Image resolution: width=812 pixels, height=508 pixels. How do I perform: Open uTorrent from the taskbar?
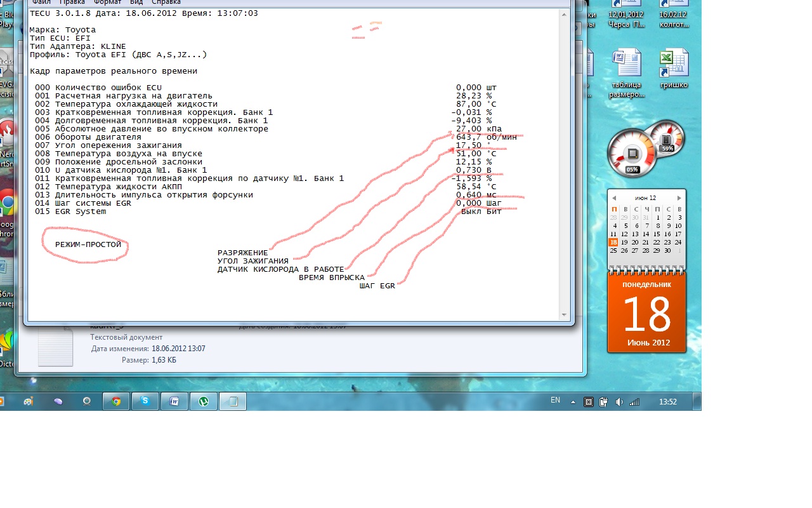click(x=204, y=401)
